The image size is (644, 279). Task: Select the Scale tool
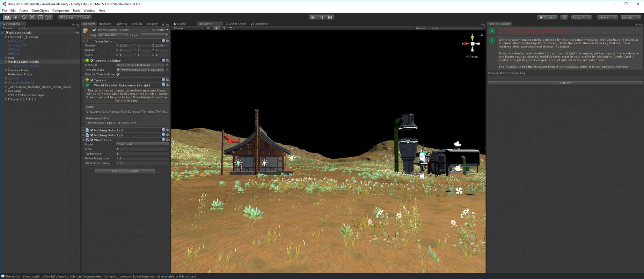[x=32, y=17]
